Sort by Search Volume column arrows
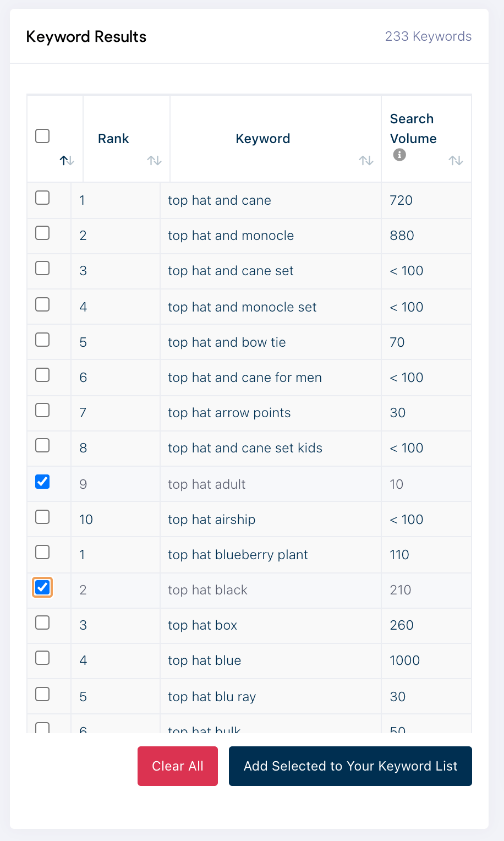Screen dimensions: 504x841 456,161
